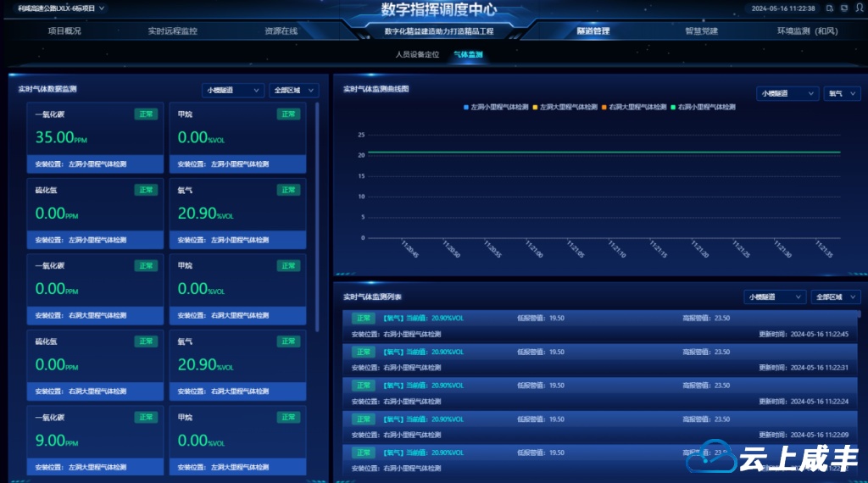
Task: Go to the 环境监测 (和风) tab
Action: coord(807,31)
